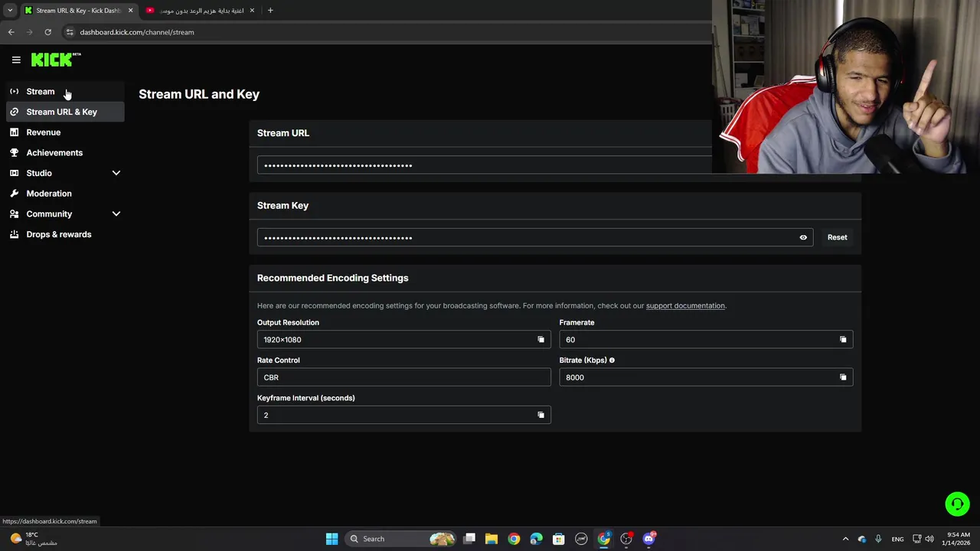
Task: Click the Bitrate info icon
Action: click(612, 360)
